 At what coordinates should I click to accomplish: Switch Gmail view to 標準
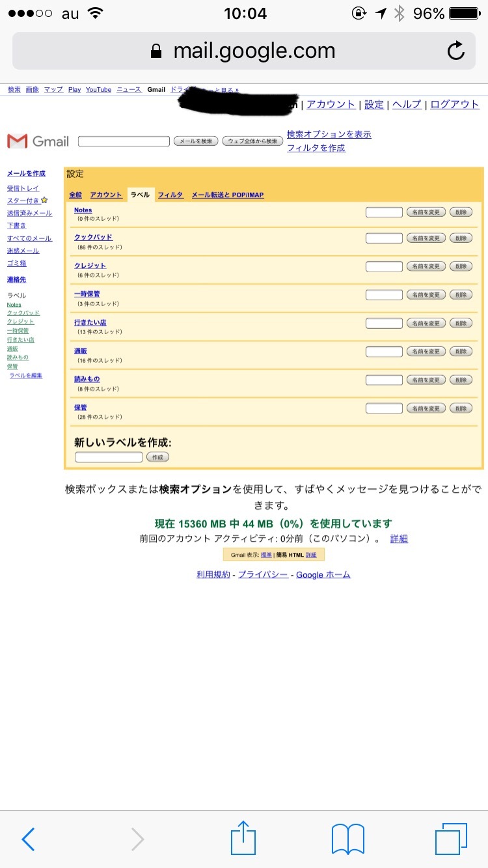(x=266, y=555)
